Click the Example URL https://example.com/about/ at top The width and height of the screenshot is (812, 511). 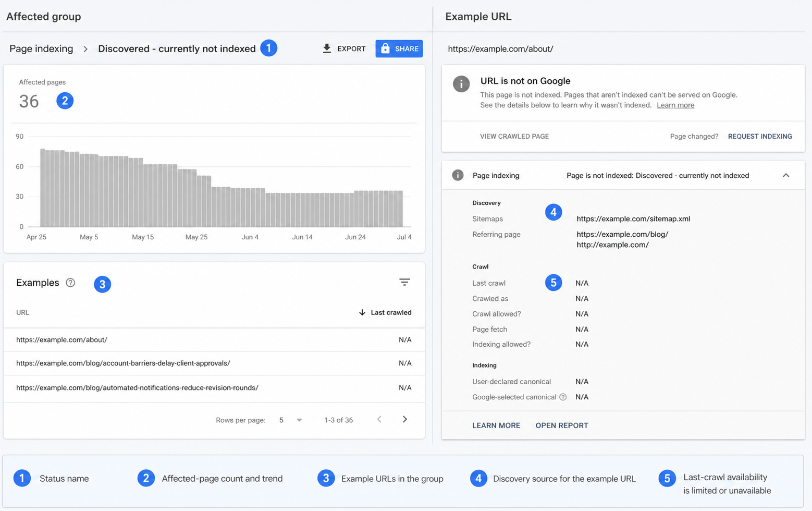500,48
